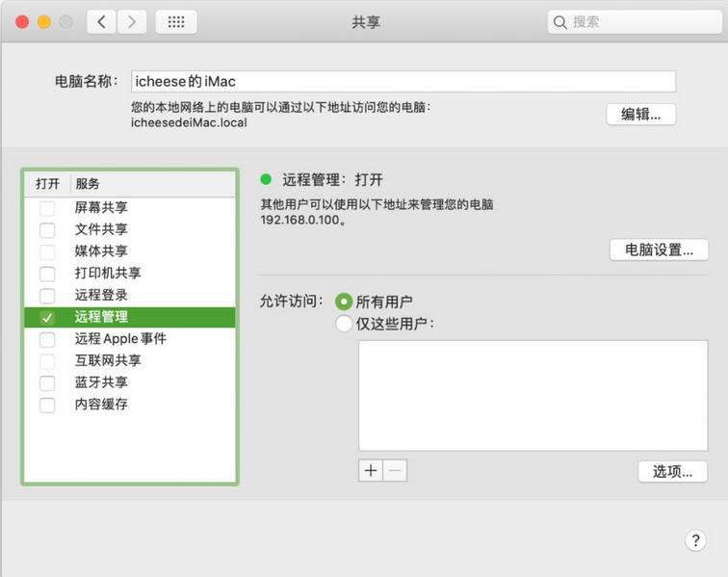Open the 选项… button
Viewport: 728px width, 577px height.
(673, 472)
